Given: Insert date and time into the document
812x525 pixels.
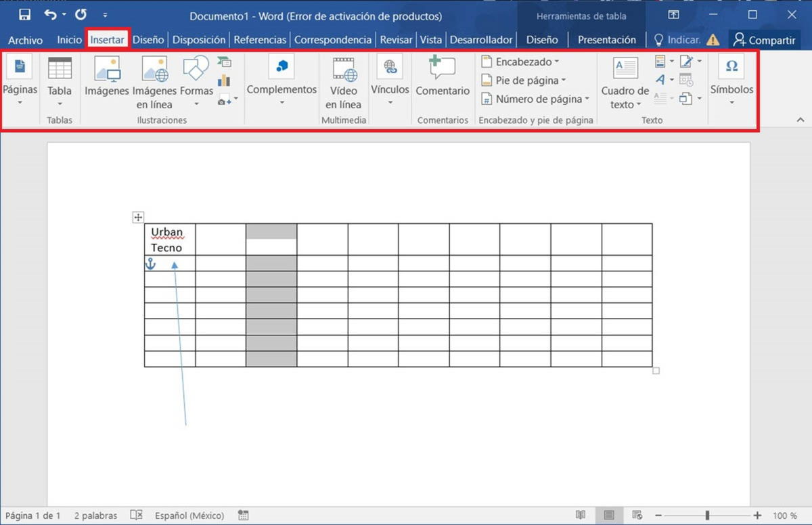Looking at the screenshot, I should tap(685, 80).
